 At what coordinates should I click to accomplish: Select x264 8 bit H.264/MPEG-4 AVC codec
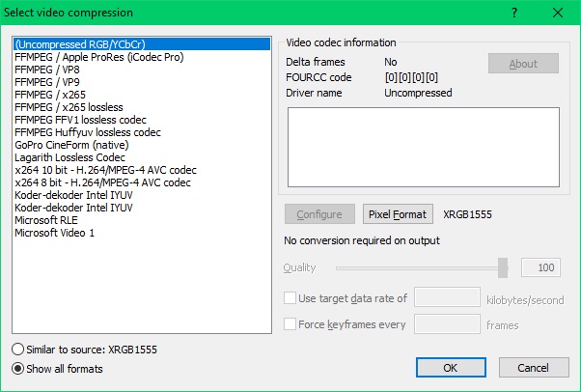point(142,182)
